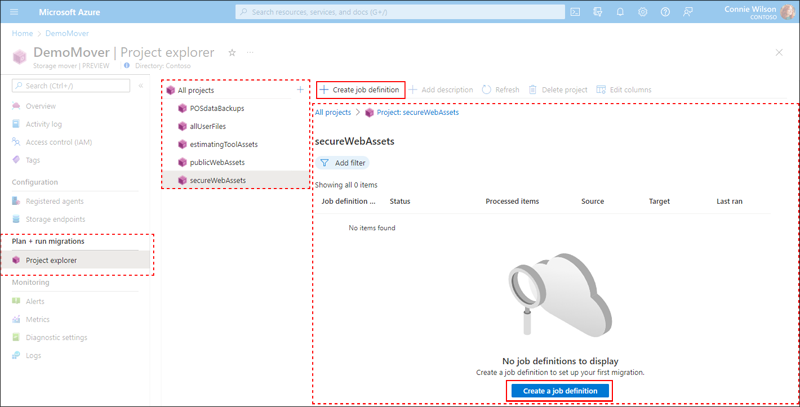The height and width of the screenshot is (407, 800).
Task: Open the more options ellipsis by title
Action: coord(250,53)
